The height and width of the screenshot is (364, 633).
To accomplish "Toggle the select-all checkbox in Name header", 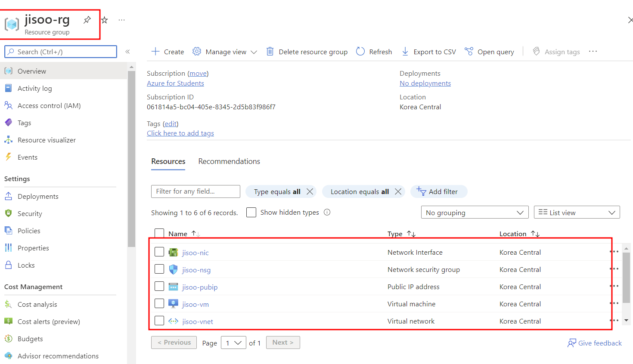I will tap(159, 233).
